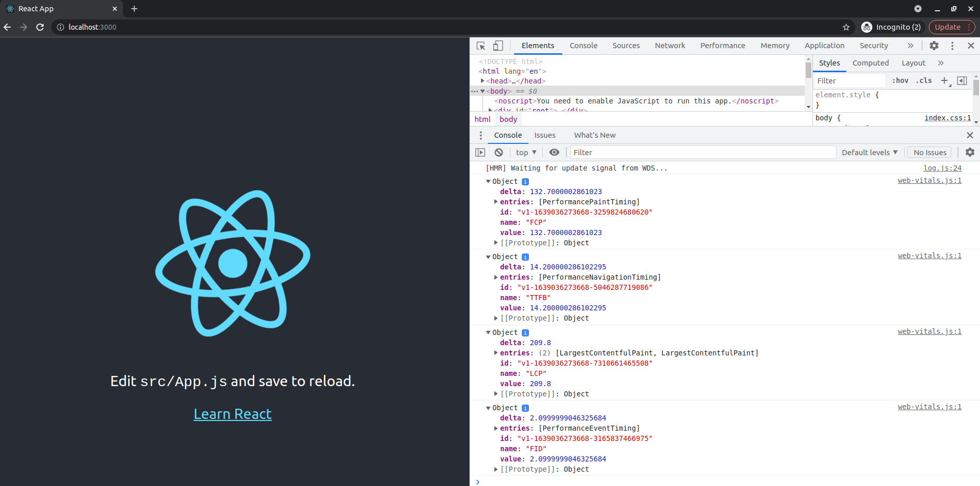Toggle the device toolbar icon
This screenshot has width=980, height=486.
[498, 46]
